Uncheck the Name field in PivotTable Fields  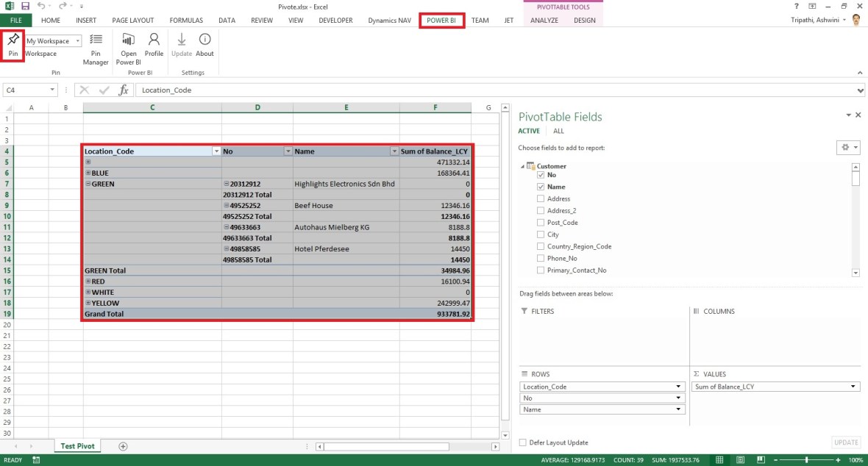coord(541,187)
